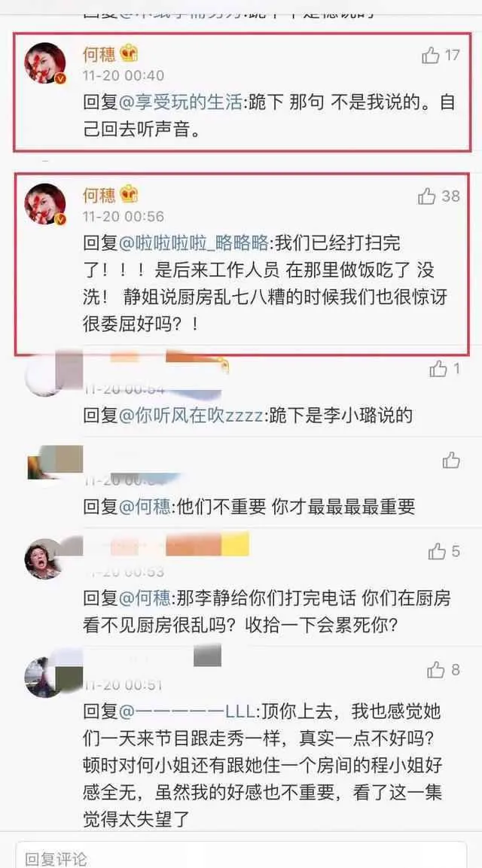Open 何穗's avatar in the first highlighted comment
482x868 pixels.
coord(45,63)
